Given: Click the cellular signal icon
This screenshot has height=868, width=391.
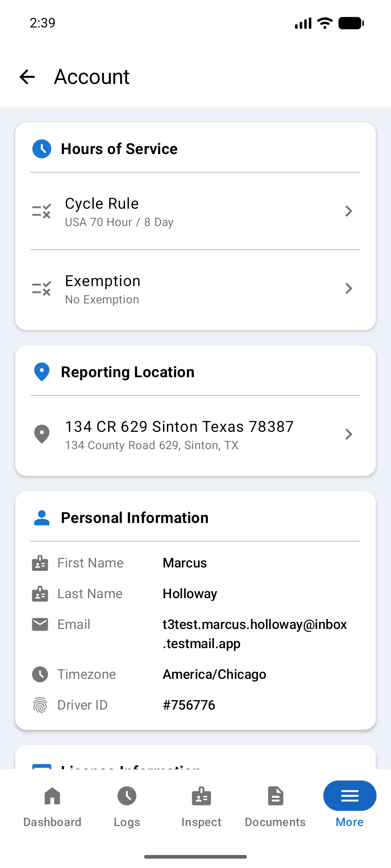Looking at the screenshot, I should point(303,23).
